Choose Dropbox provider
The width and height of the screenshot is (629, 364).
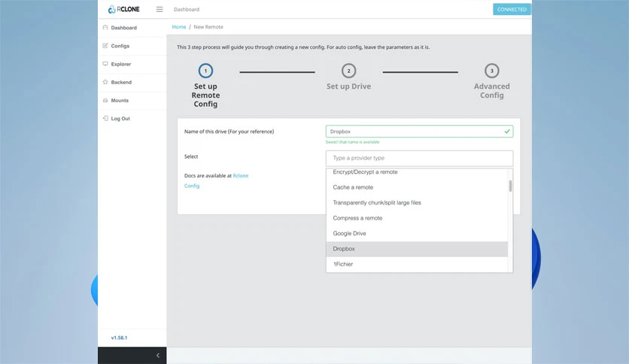[x=417, y=249]
